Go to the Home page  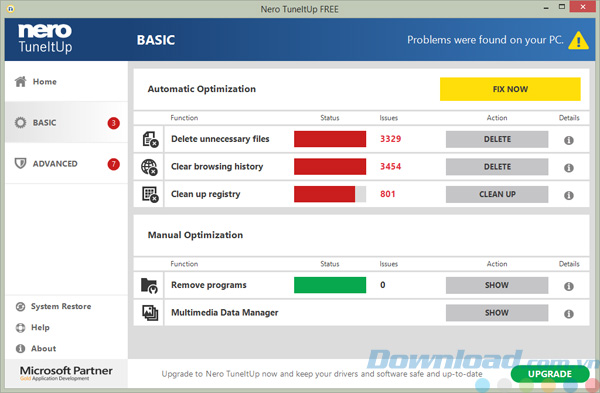tap(66, 82)
